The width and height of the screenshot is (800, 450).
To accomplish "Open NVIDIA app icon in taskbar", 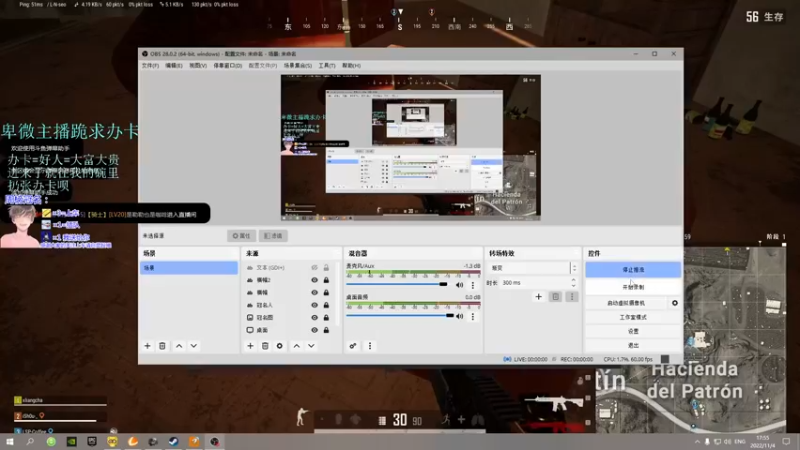I will pos(71,441).
